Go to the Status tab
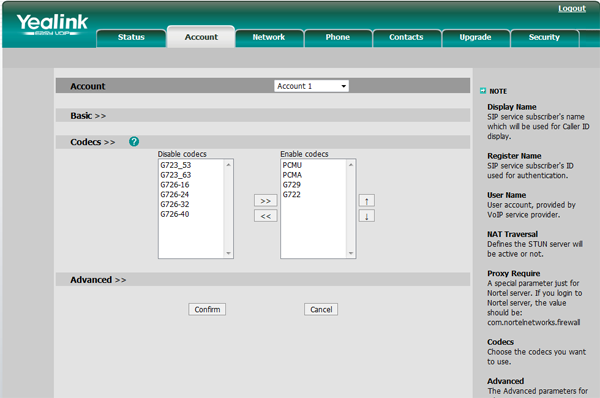 (x=131, y=38)
